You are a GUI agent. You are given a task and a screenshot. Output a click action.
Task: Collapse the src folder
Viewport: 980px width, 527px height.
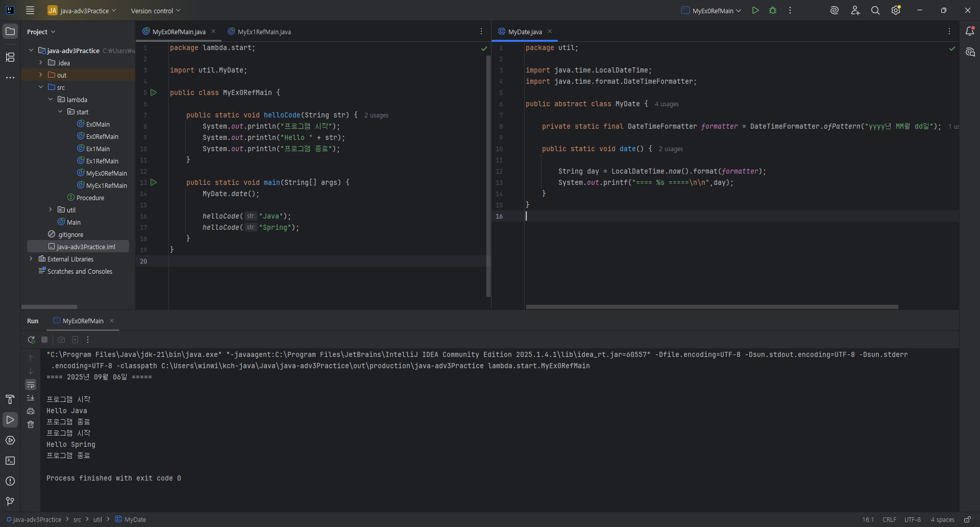coord(41,87)
